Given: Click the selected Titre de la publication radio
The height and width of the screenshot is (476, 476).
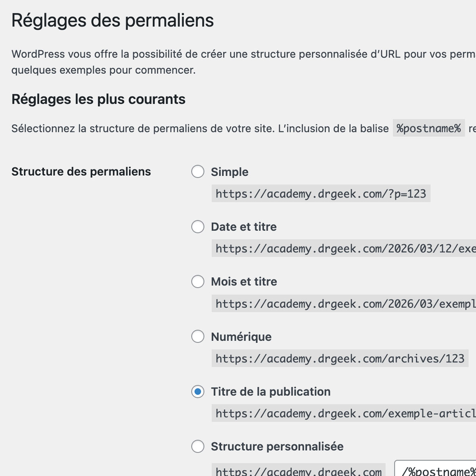Looking at the screenshot, I should 198,392.
